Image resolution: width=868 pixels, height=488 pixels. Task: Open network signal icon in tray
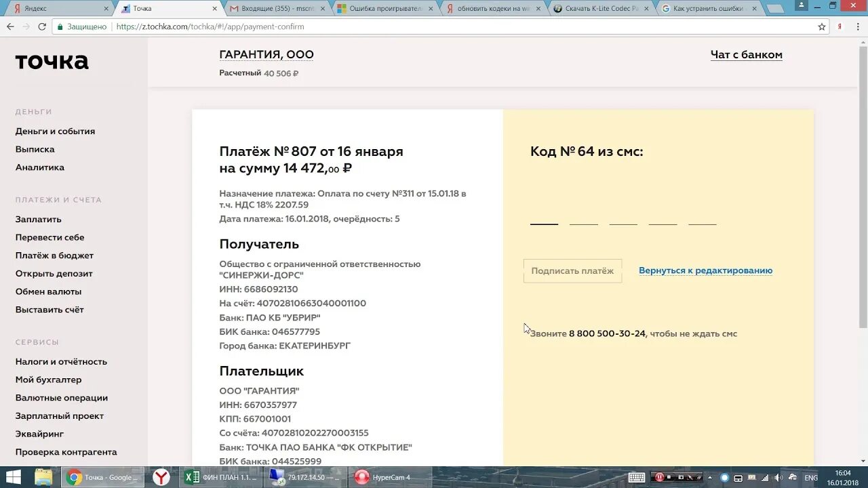[x=765, y=477]
